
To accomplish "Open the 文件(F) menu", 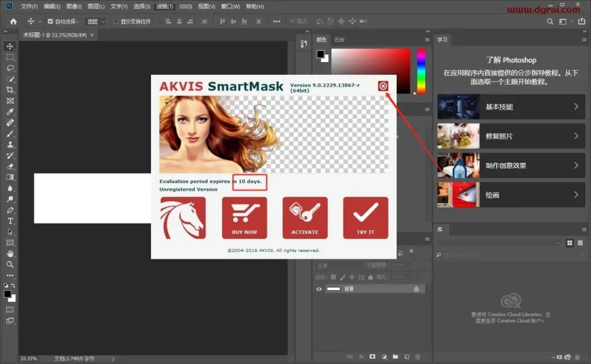I will click(29, 7).
